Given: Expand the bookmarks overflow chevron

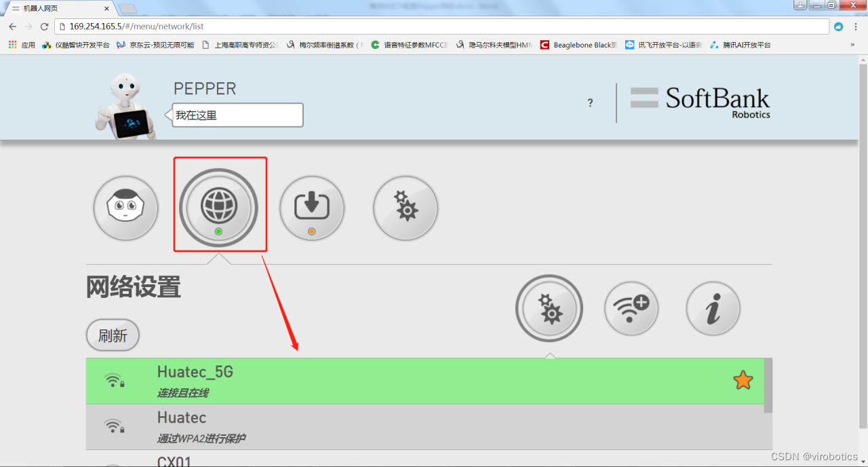Looking at the screenshot, I should 852,45.
